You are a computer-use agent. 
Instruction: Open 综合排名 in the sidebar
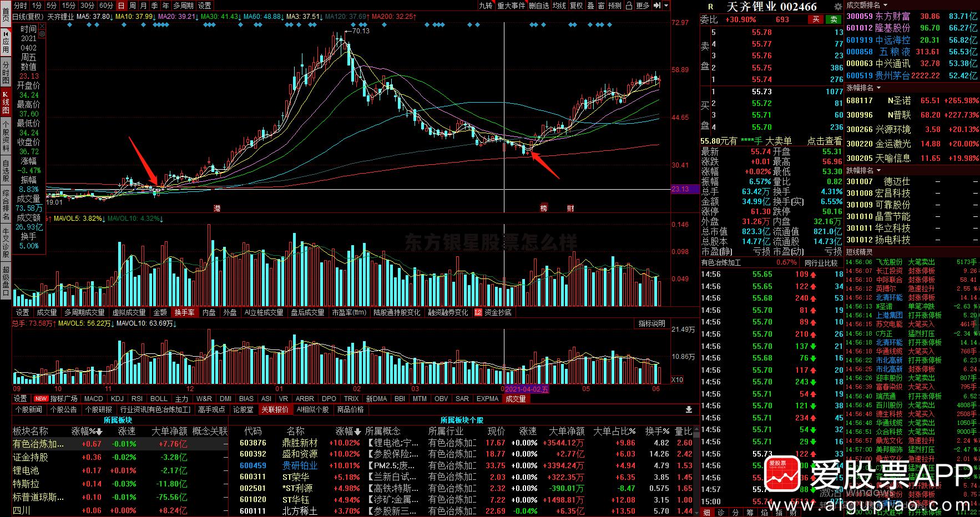pos(6,205)
